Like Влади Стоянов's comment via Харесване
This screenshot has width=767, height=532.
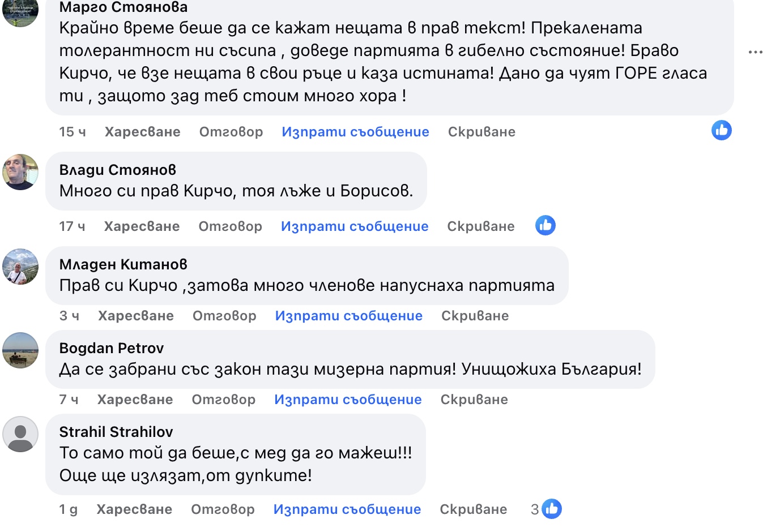coord(142,226)
